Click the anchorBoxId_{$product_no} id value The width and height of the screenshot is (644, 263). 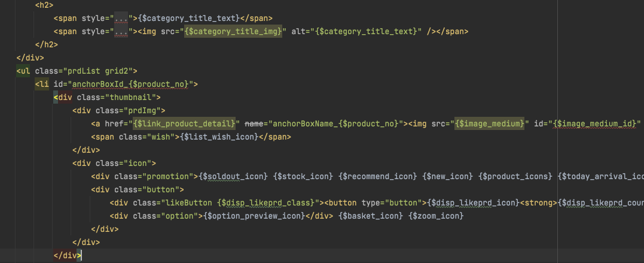pos(130,84)
